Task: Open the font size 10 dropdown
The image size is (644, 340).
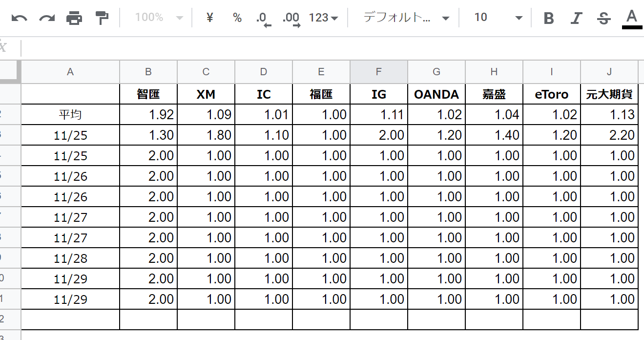Action: click(x=498, y=18)
